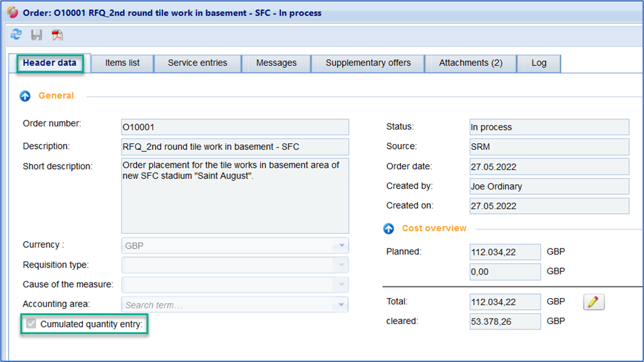
Task: Collapse the General section arrow icon
Action: click(25, 96)
